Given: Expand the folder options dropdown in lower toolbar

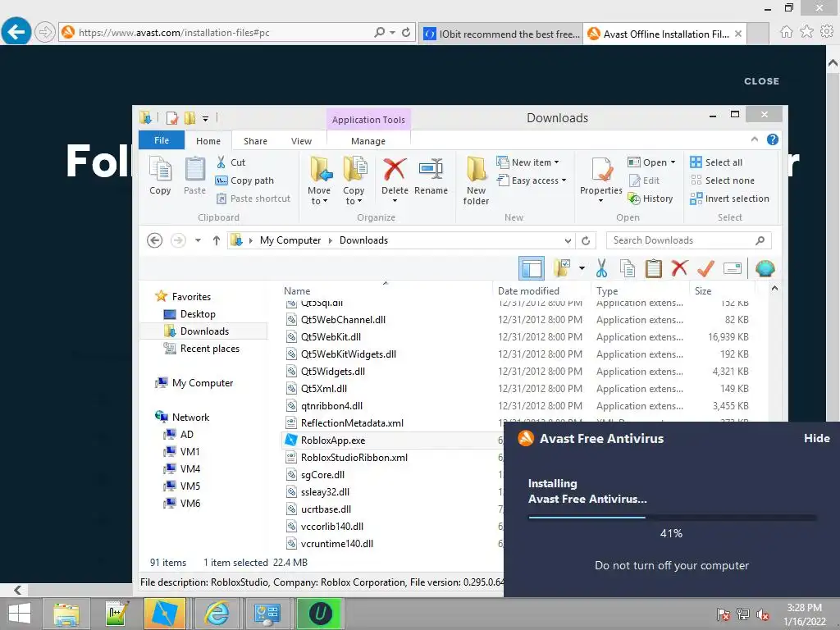Looking at the screenshot, I should (582, 268).
